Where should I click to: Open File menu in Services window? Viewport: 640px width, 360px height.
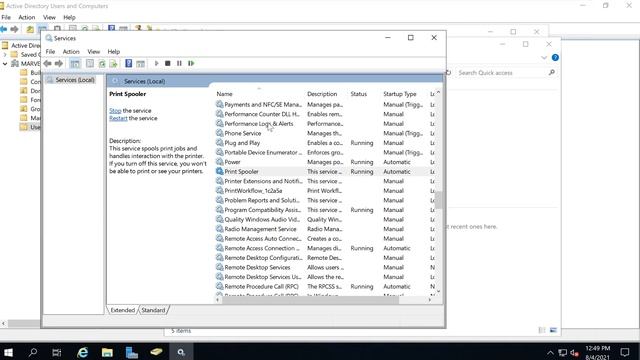pyautogui.click(x=50, y=51)
